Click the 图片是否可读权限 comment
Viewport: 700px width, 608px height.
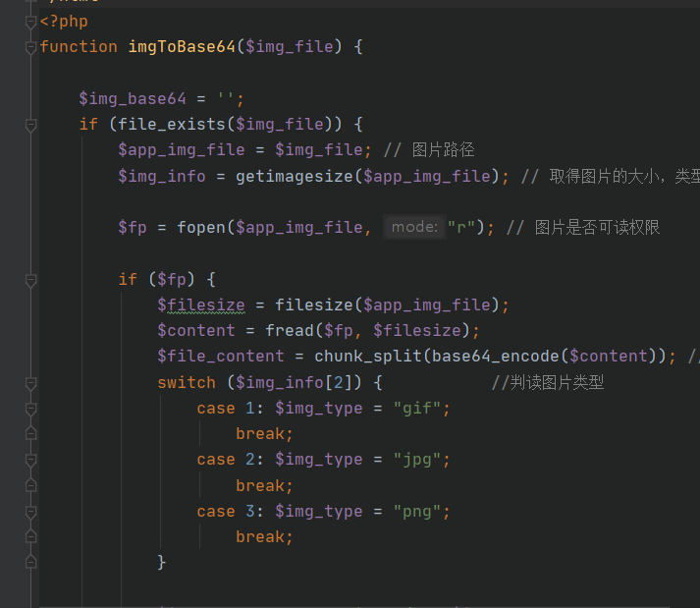click(x=583, y=228)
